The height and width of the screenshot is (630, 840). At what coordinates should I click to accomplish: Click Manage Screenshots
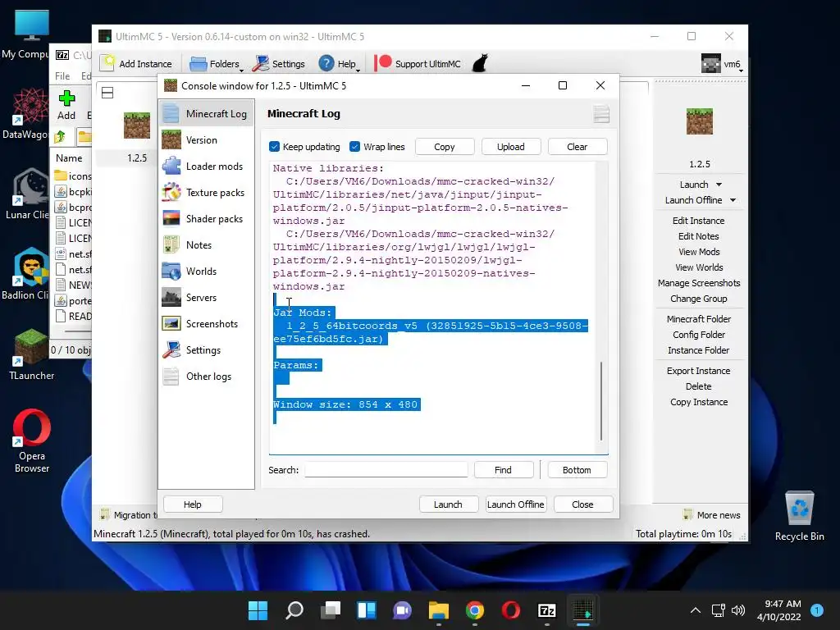coord(699,283)
